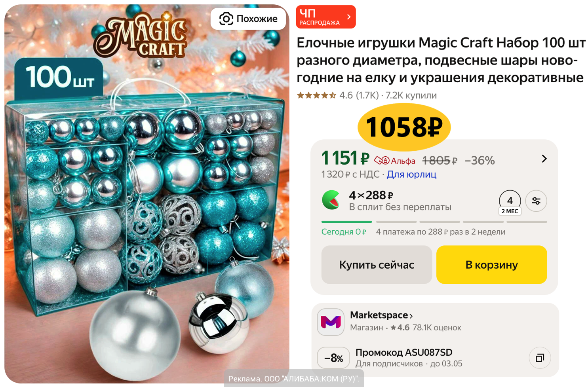
Task: Add item with В корзину button
Action: point(491,265)
